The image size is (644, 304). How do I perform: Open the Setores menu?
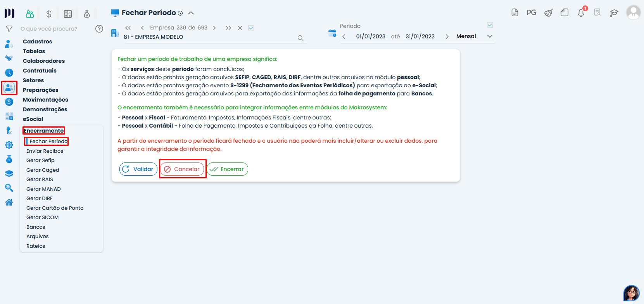33,80
